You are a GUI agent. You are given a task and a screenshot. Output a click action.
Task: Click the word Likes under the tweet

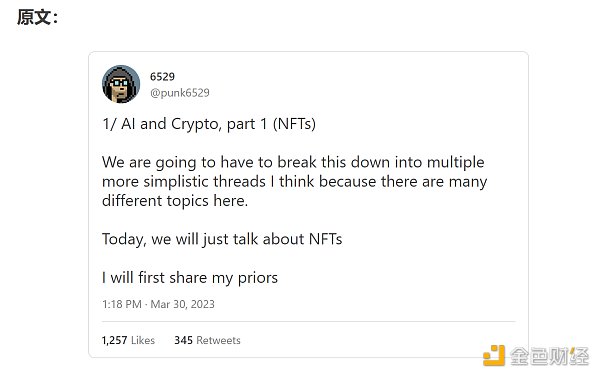click(143, 340)
